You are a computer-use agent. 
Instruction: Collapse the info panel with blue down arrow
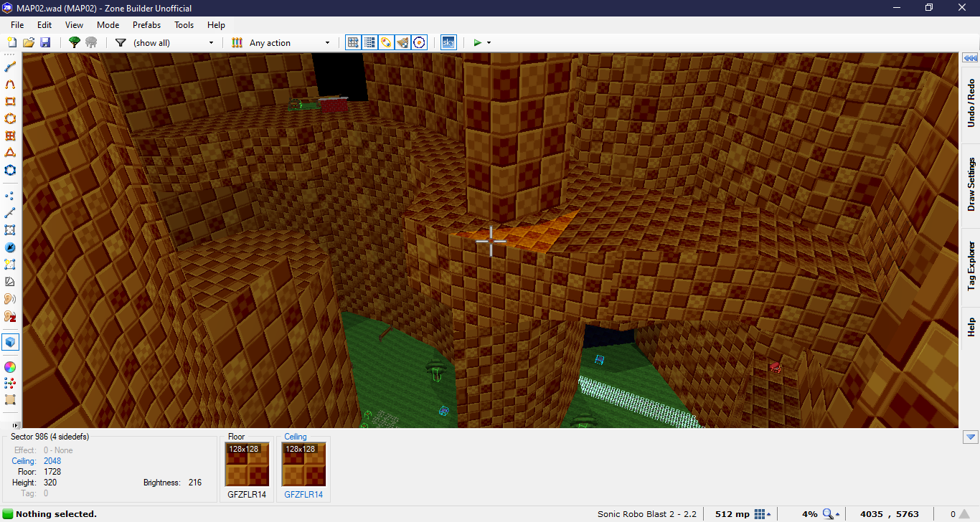(971, 437)
